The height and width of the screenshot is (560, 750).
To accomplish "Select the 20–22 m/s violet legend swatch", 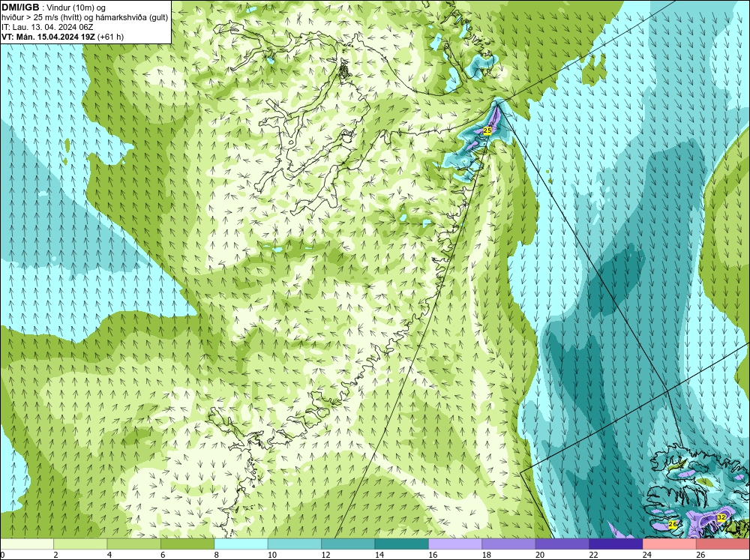I will tap(562, 544).
